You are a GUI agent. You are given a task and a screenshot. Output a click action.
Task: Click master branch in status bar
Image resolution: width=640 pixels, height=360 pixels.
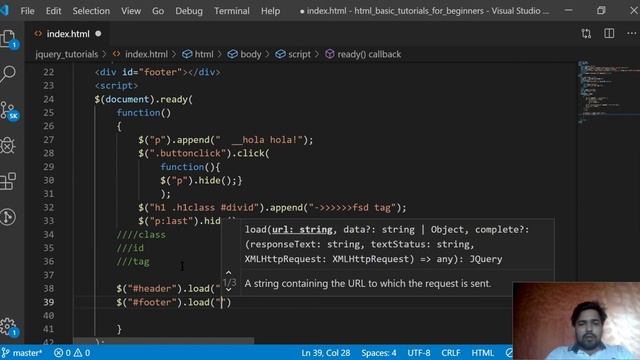coord(22,353)
